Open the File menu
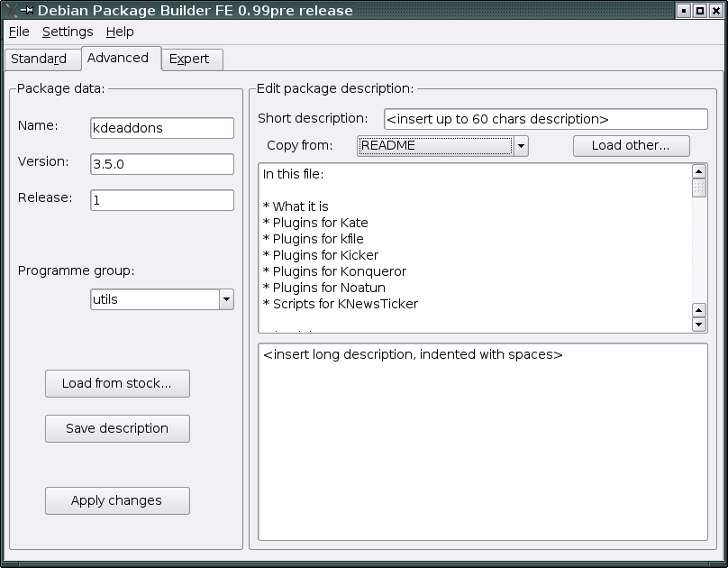Viewport: 728px width, 568px height. point(19,32)
